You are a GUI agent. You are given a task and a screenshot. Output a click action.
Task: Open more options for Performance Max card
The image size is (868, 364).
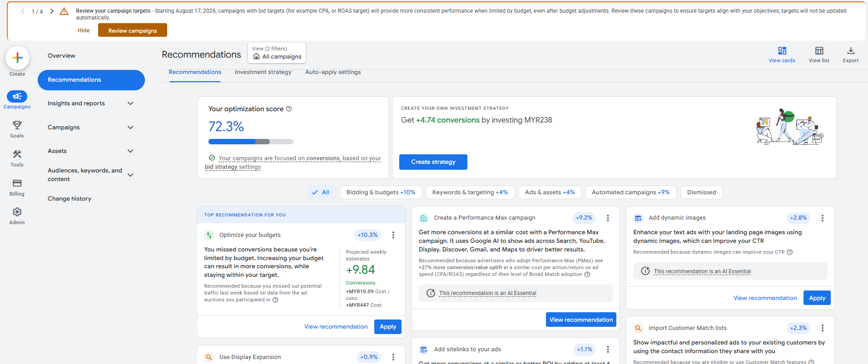[x=608, y=218]
